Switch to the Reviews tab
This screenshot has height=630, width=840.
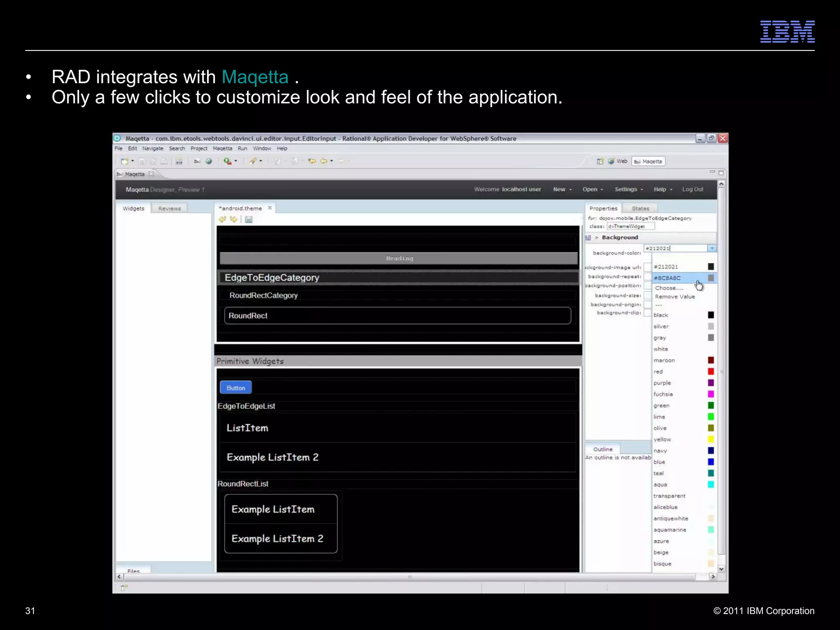(169, 208)
